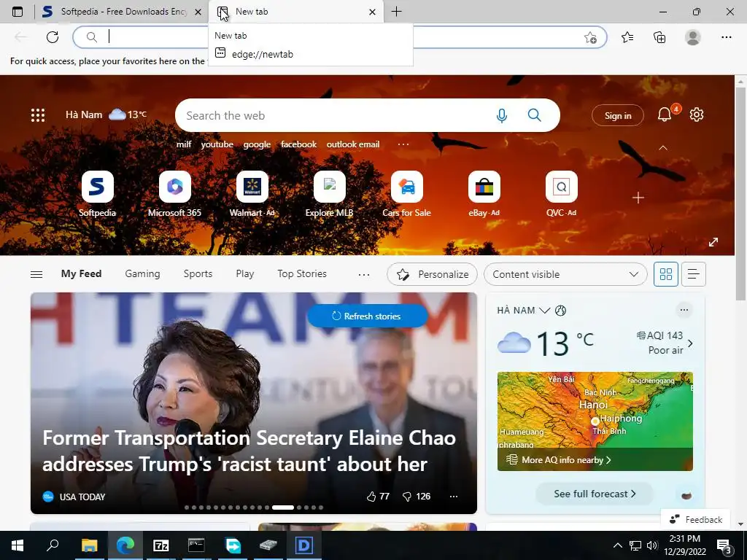Focus the browser address bar
This screenshot has height=560, width=747.
340,37
